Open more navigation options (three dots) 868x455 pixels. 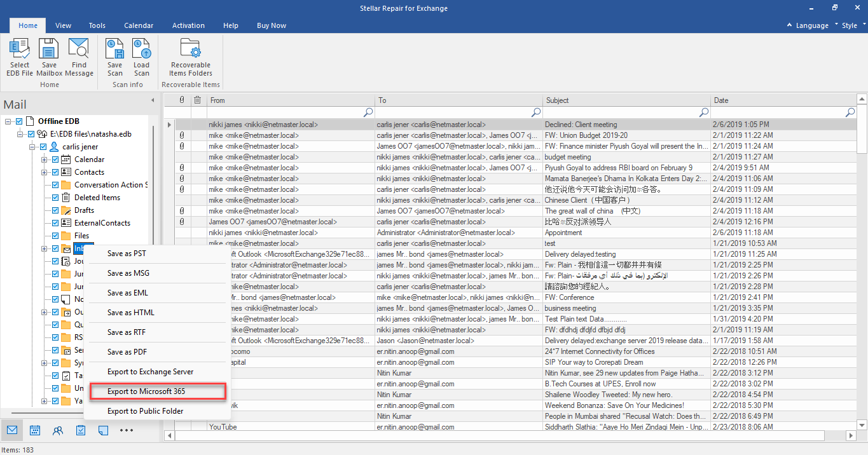click(127, 430)
